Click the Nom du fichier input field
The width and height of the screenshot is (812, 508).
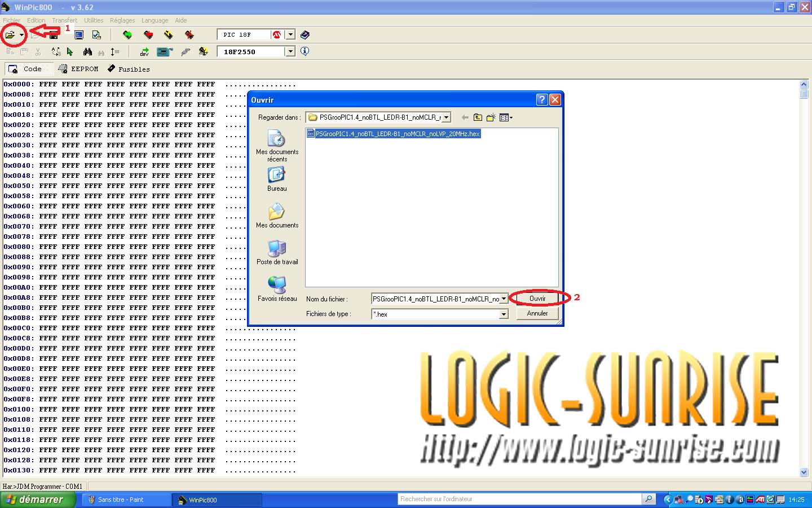(435, 299)
